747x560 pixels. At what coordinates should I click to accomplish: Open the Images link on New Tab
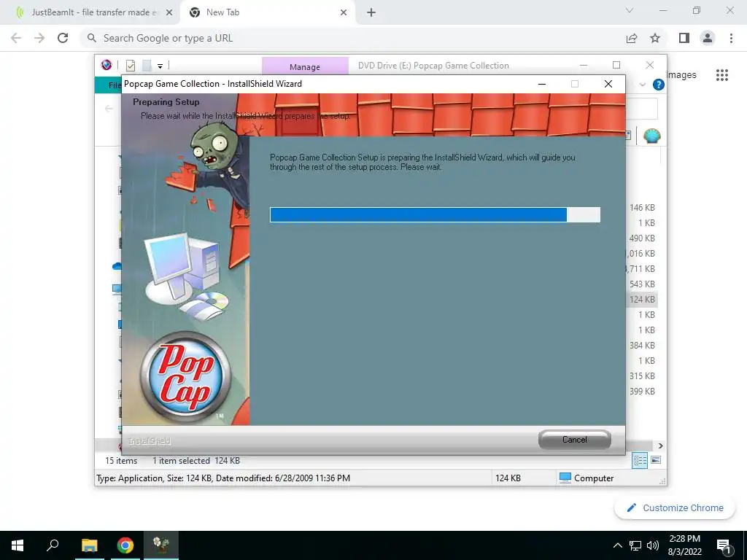pyautogui.click(x=681, y=75)
